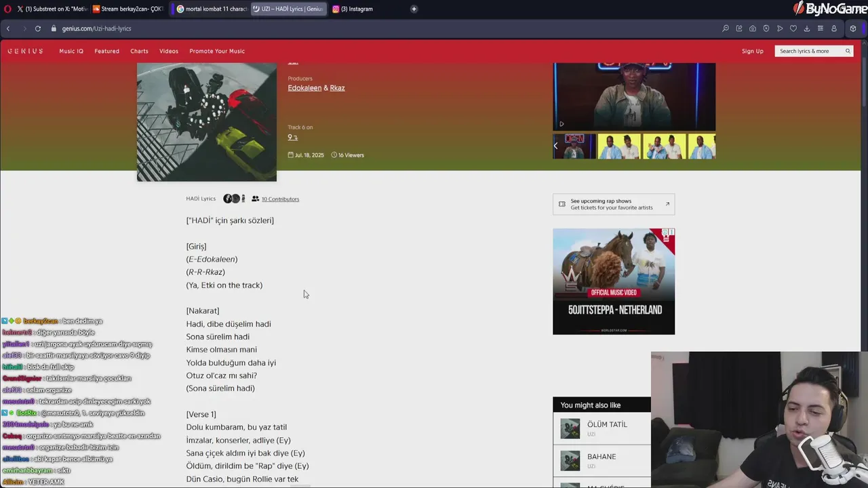Click lyric 'Otuz ol'caz mı sahi?'
868x488 pixels.
(222, 375)
